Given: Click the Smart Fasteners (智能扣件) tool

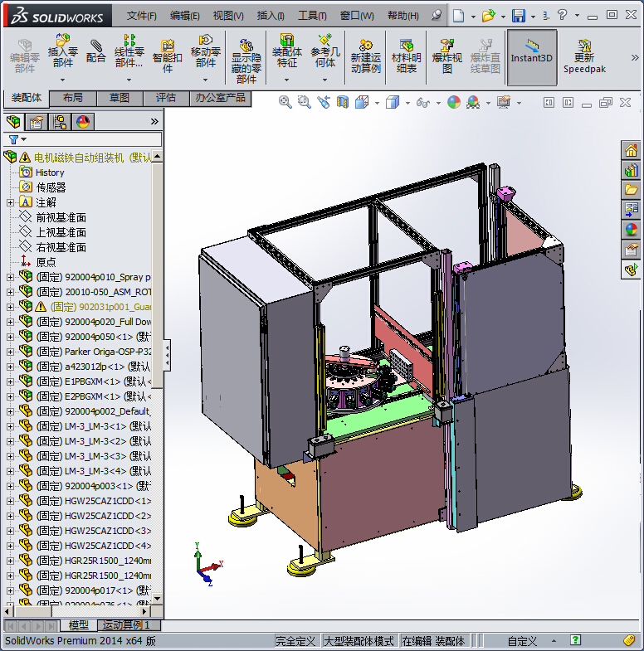Looking at the screenshot, I should coord(168,56).
